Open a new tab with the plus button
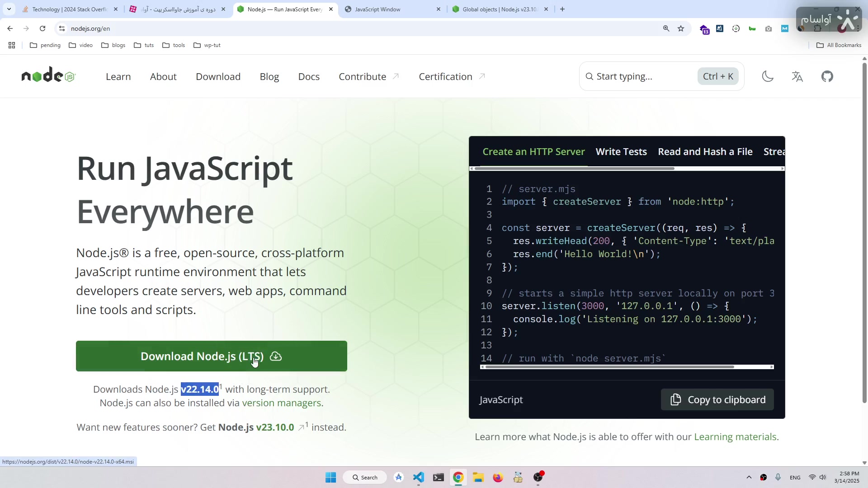The width and height of the screenshot is (868, 488). point(562,9)
